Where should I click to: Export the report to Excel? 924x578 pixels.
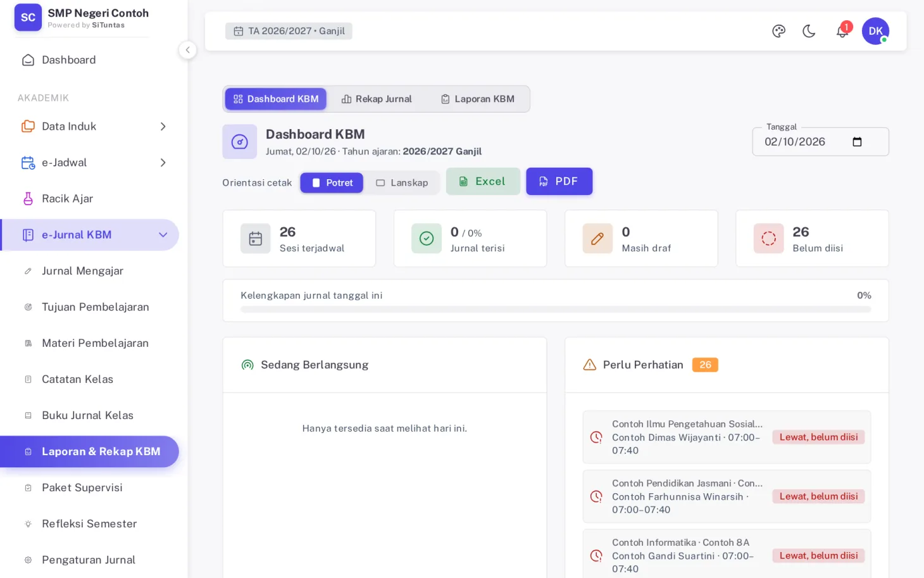483,182
